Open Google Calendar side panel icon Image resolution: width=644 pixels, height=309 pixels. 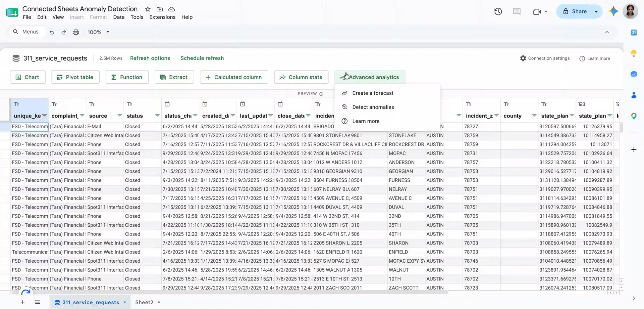coord(634,33)
